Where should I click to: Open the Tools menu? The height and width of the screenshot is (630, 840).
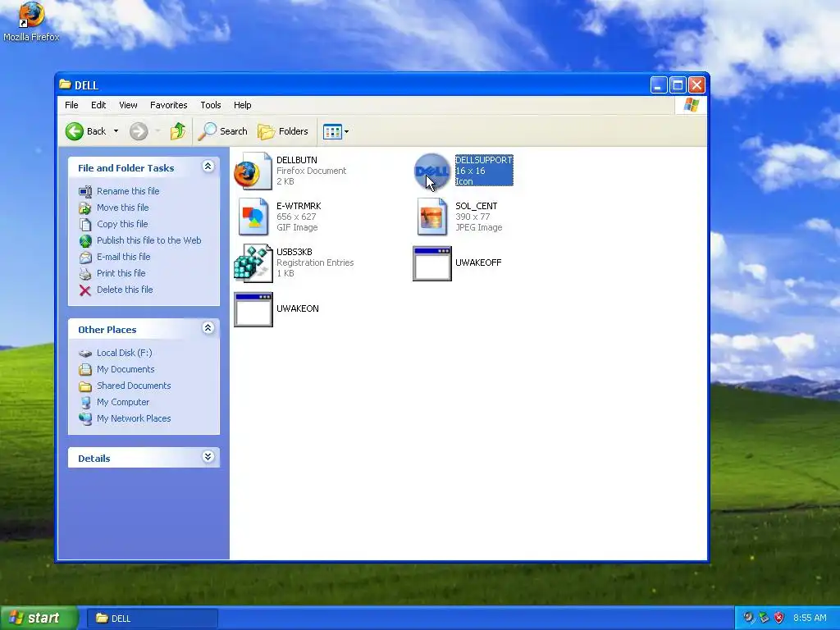tap(211, 105)
